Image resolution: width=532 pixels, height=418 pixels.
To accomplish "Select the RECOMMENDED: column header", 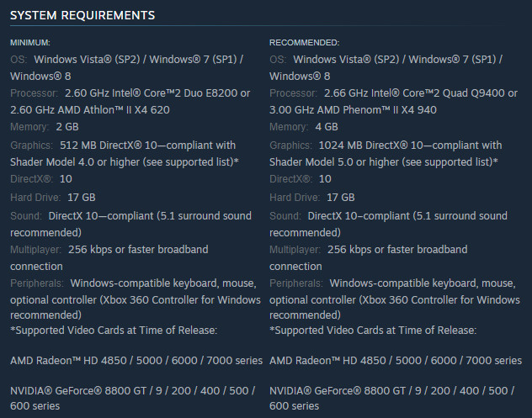I will coord(305,43).
